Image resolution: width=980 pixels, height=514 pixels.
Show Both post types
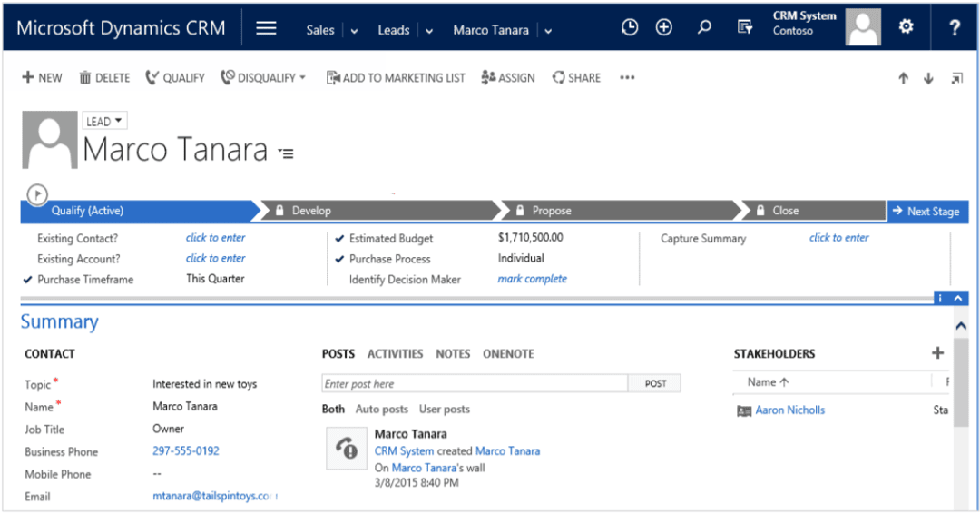tap(333, 409)
